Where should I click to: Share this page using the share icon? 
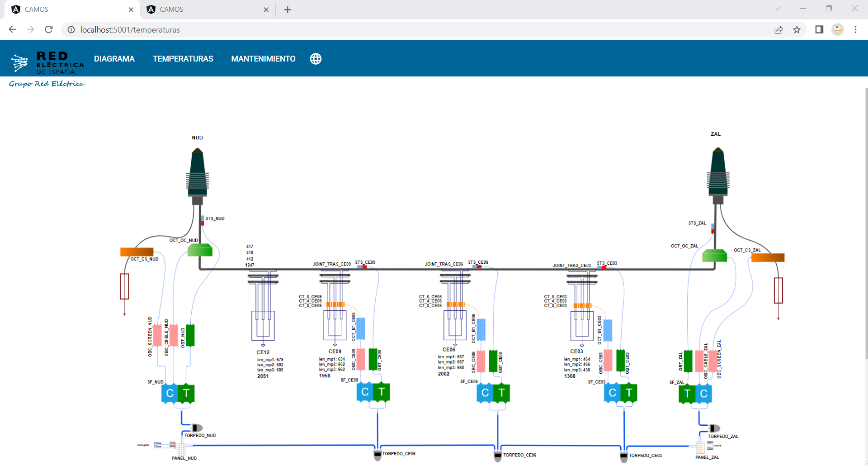778,29
